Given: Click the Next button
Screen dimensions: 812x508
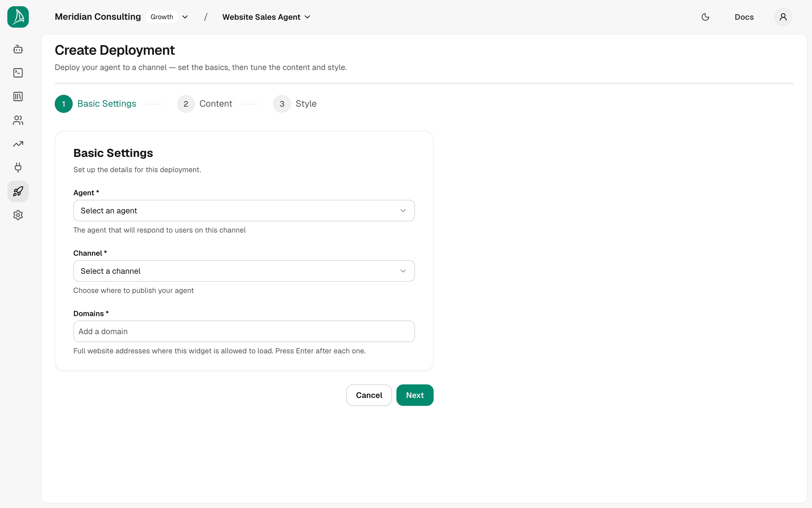Looking at the screenshot, I should click(x=415, y=395).
